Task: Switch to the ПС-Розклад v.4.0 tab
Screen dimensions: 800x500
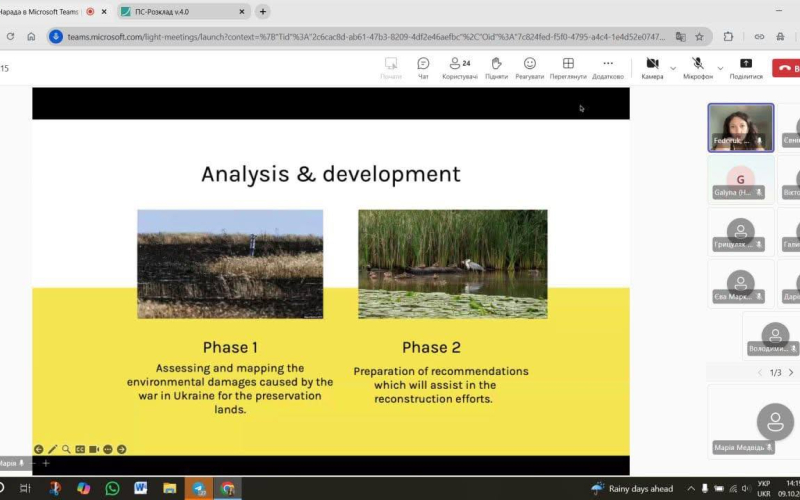Action: 178,11
